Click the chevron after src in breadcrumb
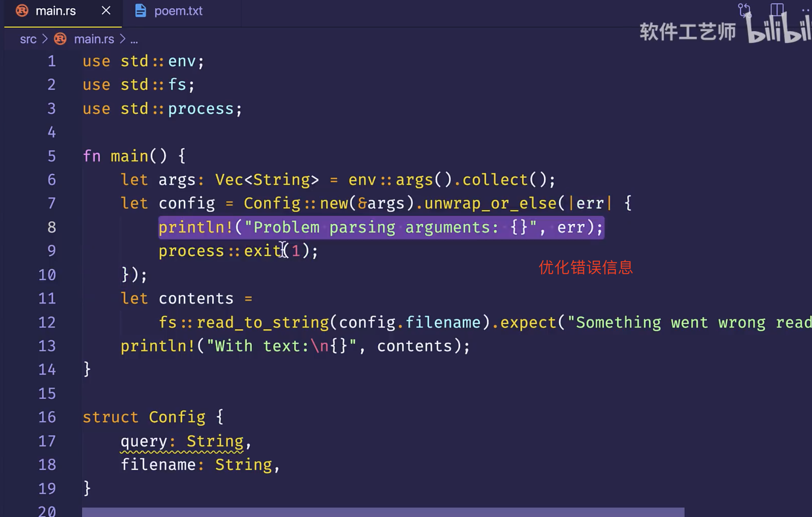 click(45, 39)
